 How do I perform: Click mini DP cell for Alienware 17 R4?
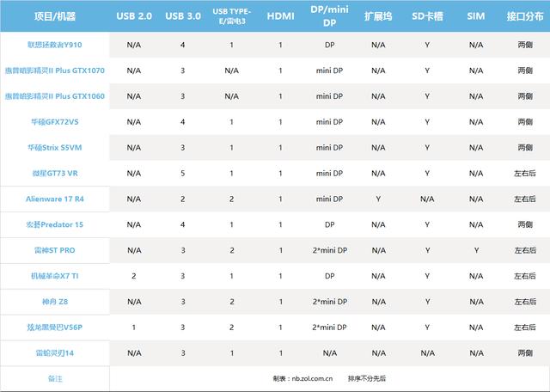[329, 199]
